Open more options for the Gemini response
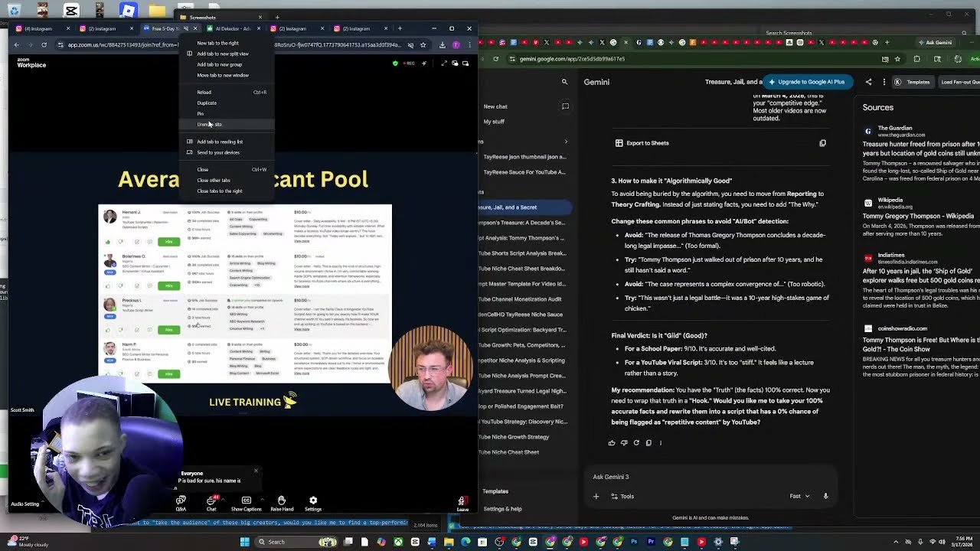 (x=661, y=442)
